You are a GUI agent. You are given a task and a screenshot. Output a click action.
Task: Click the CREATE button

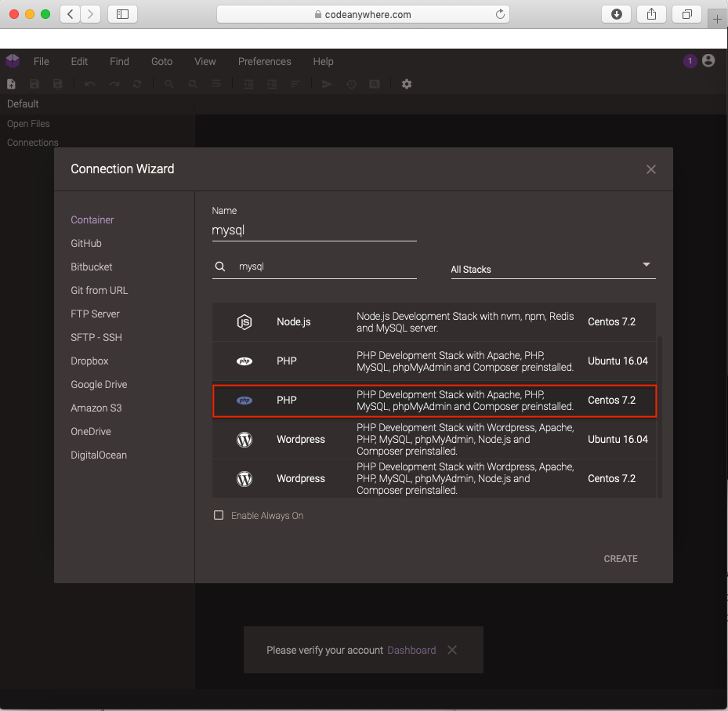pyautogui.click(x=621, y=559)
